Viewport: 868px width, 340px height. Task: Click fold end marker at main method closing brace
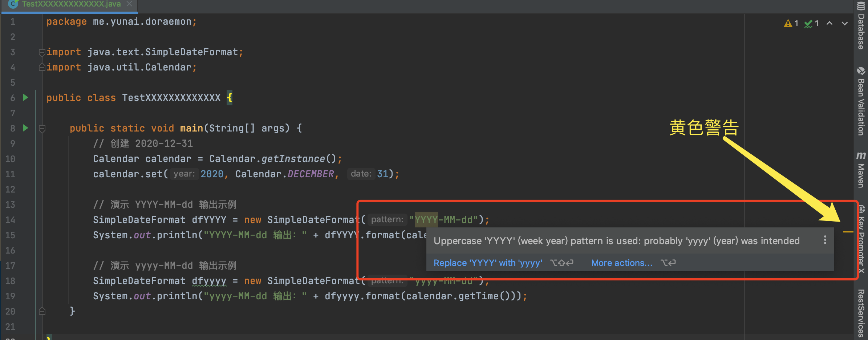[x=42, y=311]
